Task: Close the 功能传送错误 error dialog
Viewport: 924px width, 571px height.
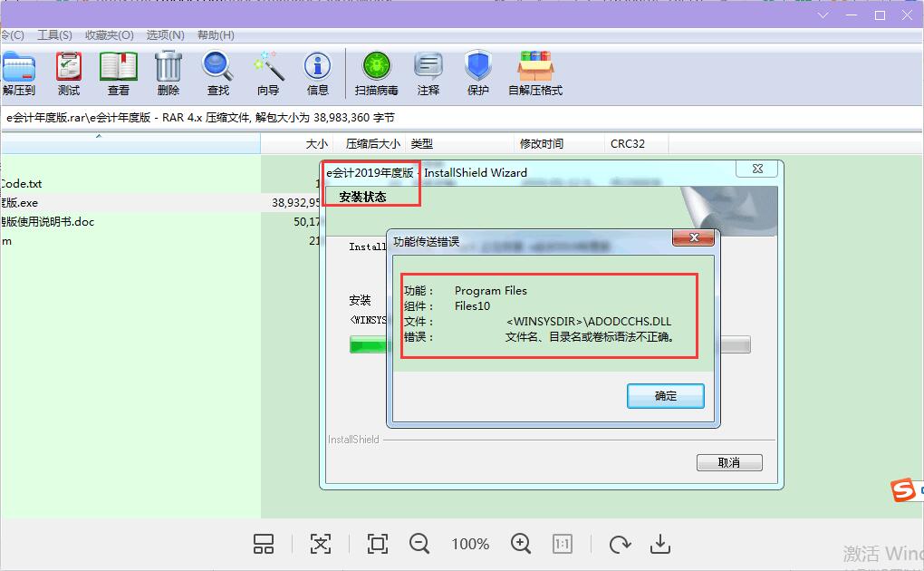Action: [694, 237]
